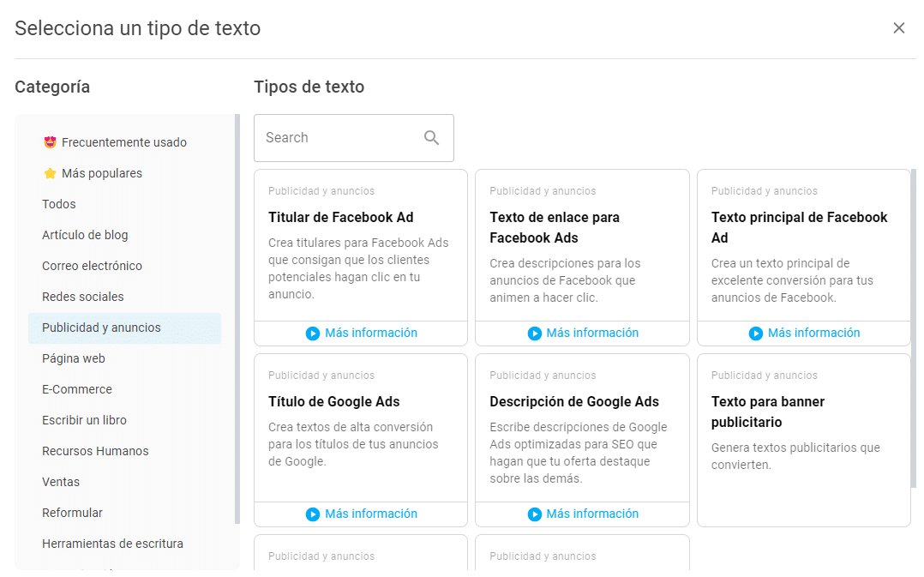
Task: Click the play icon under Texto principal de Facebook Ad
Action: tap(756, 333)
